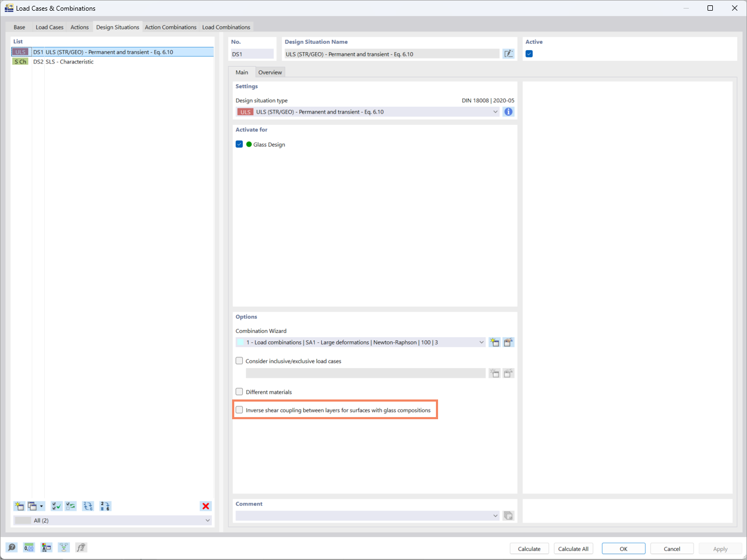Check the Different materials option

click(239, 391)
